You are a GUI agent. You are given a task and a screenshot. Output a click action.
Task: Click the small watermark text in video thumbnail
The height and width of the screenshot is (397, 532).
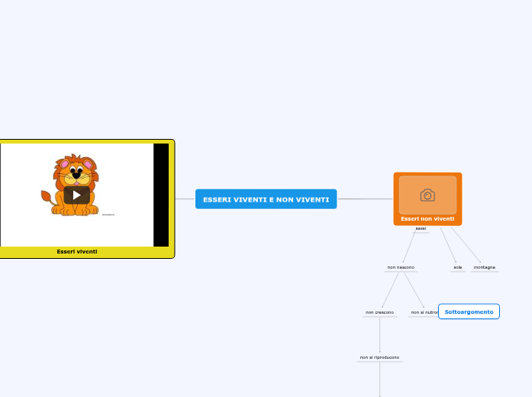108,215
